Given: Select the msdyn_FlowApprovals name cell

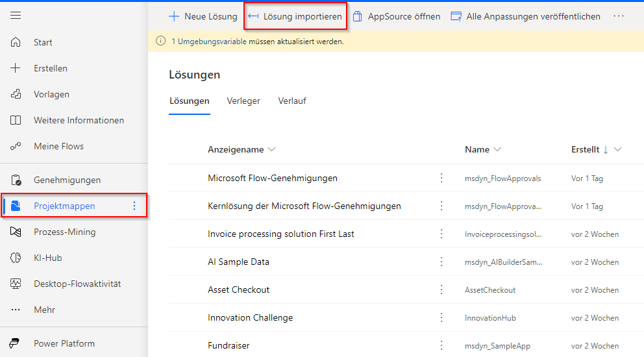Looking at the screenshot, I should [503, 178].
